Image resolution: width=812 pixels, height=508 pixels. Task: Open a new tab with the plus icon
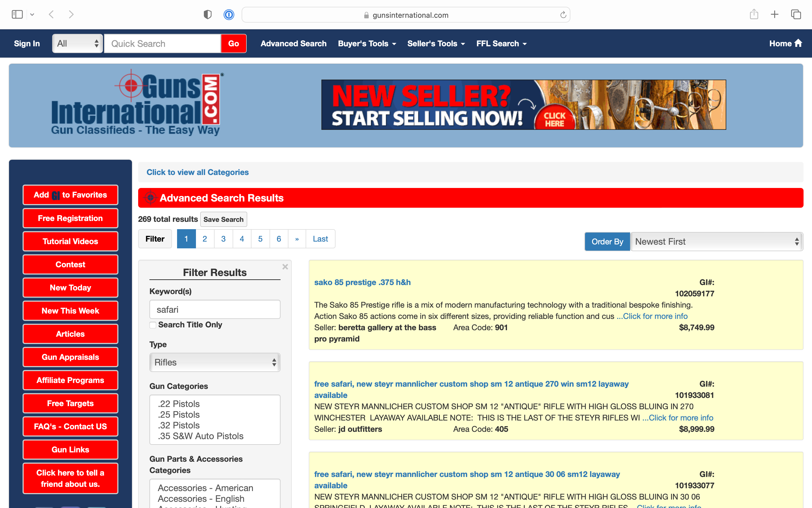[775, 14]
